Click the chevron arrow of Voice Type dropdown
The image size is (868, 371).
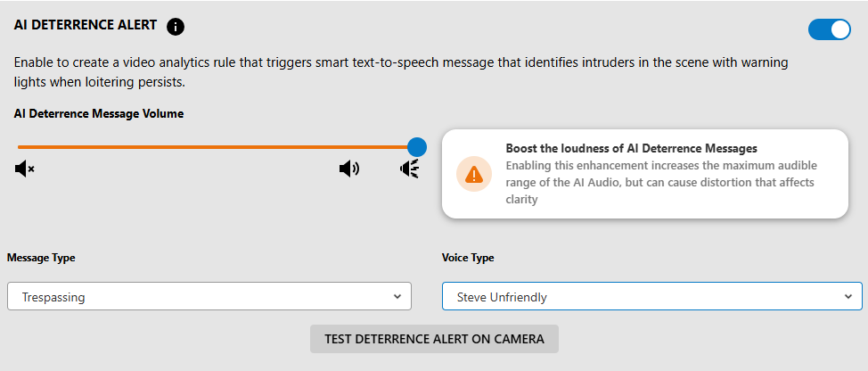click(848, 296)
